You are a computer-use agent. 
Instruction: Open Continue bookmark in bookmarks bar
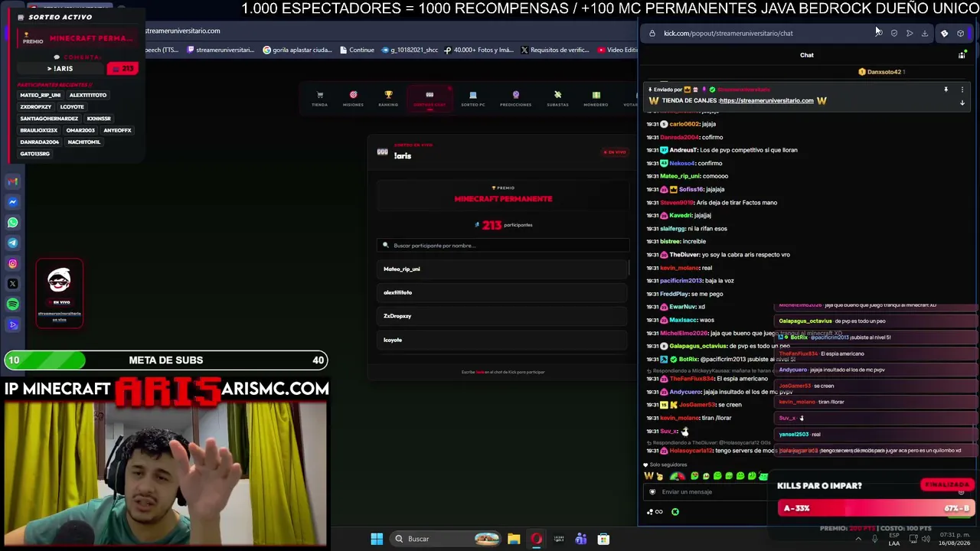click(x=356, y=50)
